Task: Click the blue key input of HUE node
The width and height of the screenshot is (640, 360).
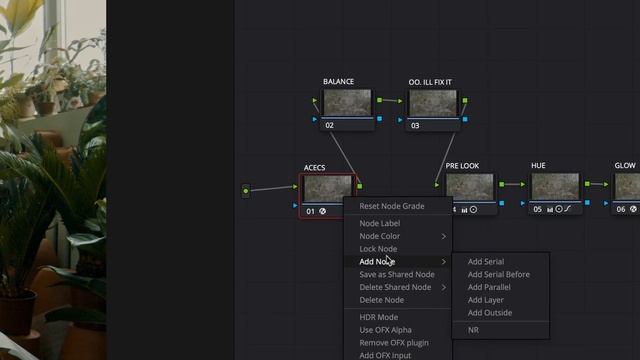Action: (x=523, y=203)
